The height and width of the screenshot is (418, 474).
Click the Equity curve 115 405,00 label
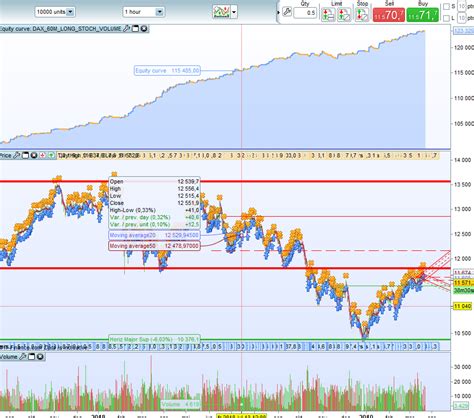(x=167, y=70)
